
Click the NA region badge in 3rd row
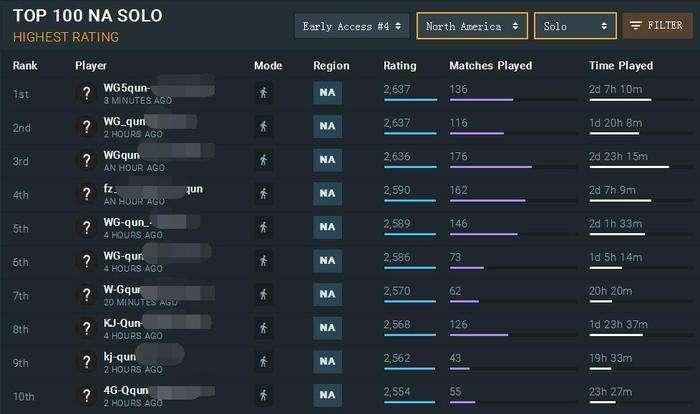[x=327, y=161]
